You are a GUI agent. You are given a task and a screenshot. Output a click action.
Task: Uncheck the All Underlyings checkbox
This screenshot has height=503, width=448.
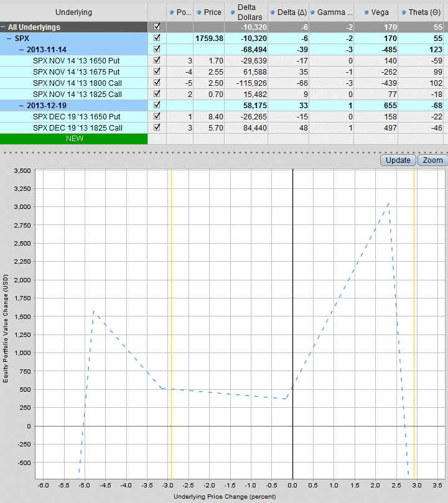pos(157,27)
